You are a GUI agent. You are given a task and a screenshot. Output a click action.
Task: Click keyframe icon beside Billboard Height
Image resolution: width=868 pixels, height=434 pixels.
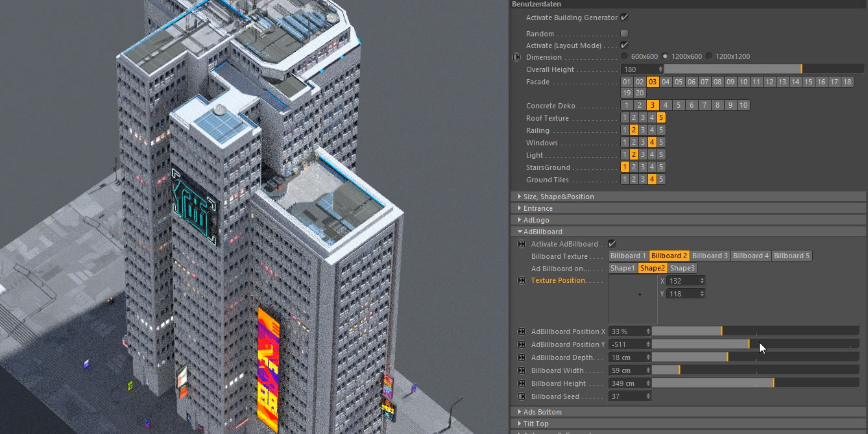(x=522, y=383)
